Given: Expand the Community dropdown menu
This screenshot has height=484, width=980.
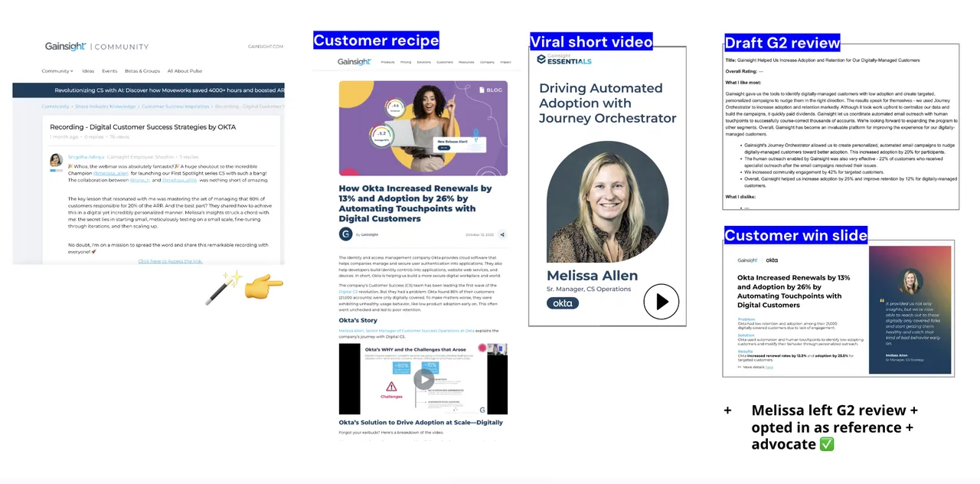Looking at the screenshot, I should pyautogui.click(x=57, y=71).
